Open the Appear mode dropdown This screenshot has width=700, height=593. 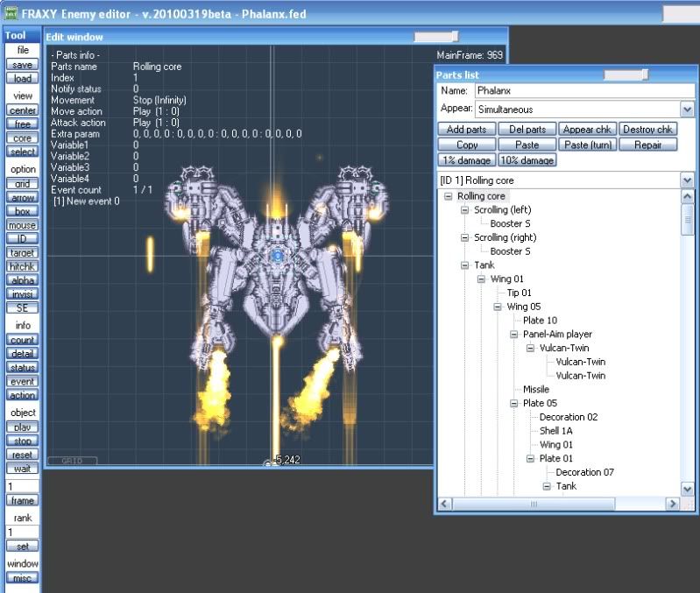pyautogui.click(x=687, y=109)
